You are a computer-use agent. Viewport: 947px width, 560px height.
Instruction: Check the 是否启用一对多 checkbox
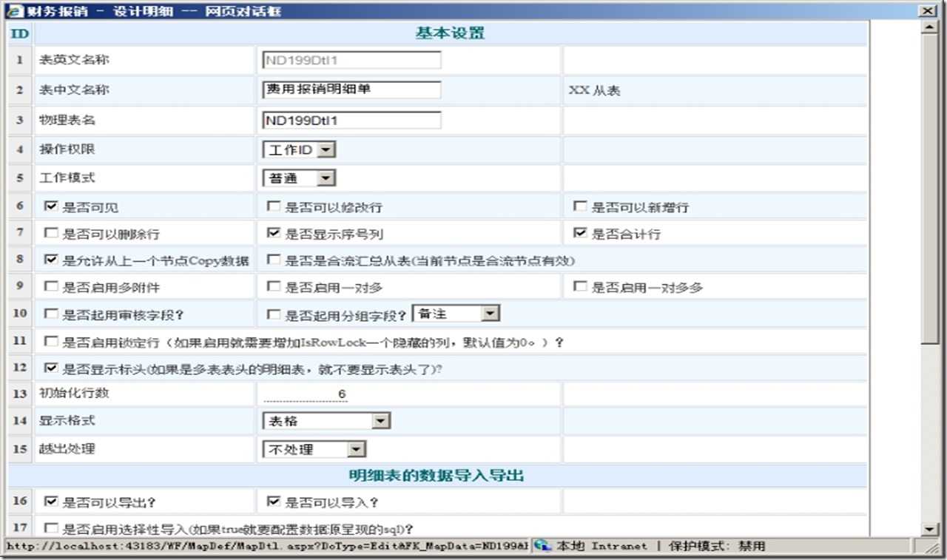[273, 286]
